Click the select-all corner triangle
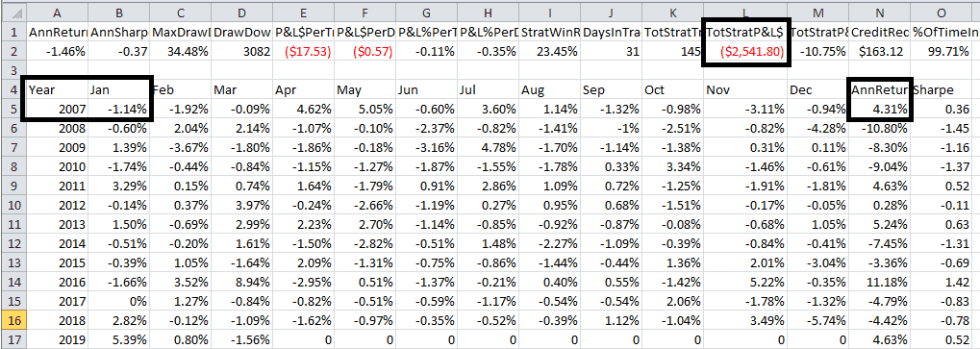 (13, 12)
